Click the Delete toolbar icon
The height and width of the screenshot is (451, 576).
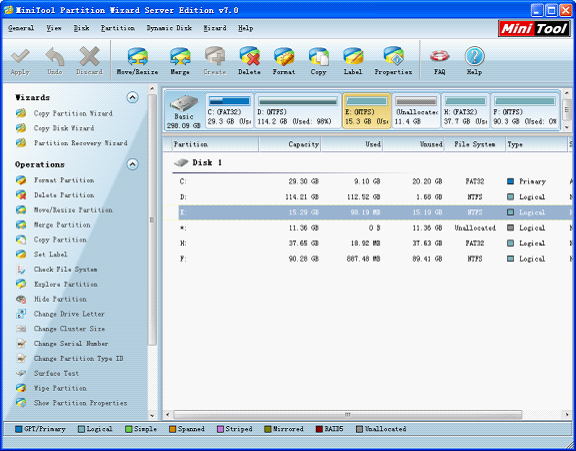pos(249,56)
